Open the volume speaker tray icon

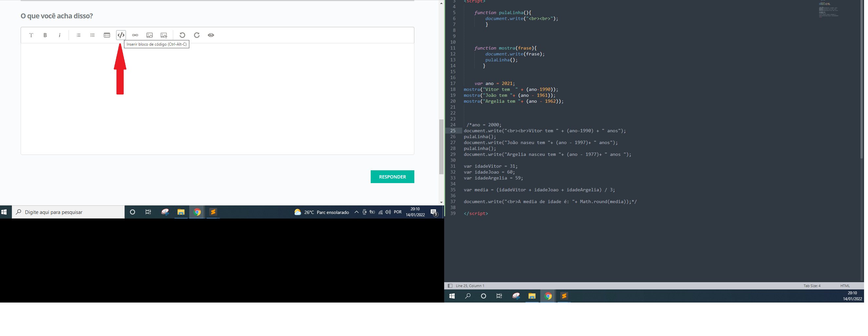pos(388,212)
